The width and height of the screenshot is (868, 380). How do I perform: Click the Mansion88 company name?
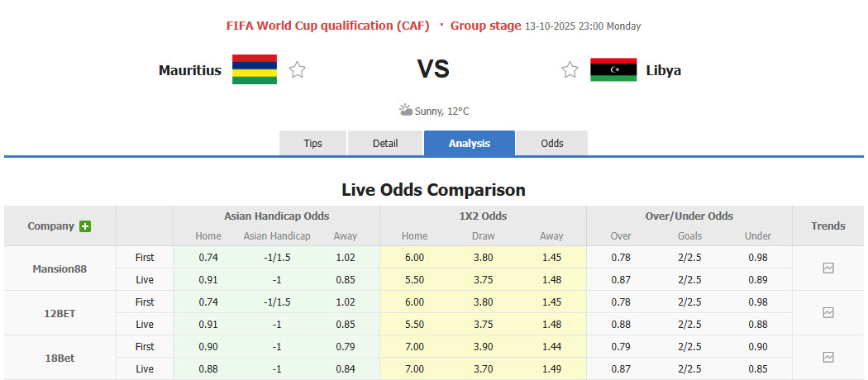60,268
